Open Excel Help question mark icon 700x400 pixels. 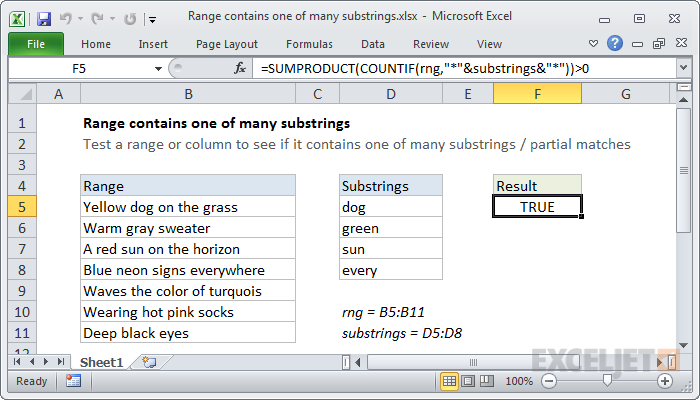615,43
